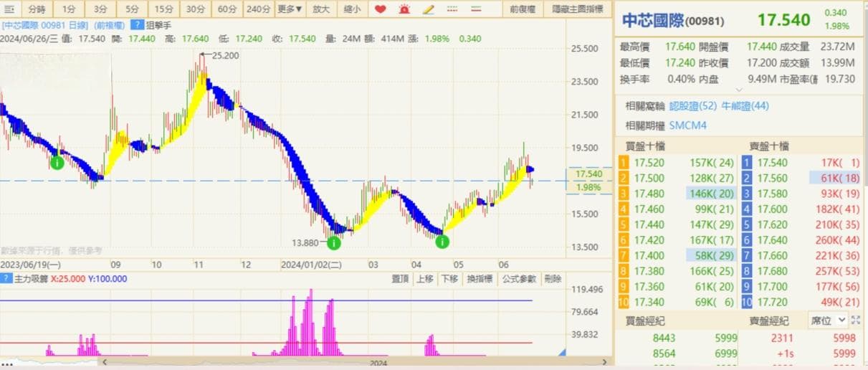Open help for 狙擊手 indicator
The height and width of the screenshot is (370, 868).
tap(139, 24)
